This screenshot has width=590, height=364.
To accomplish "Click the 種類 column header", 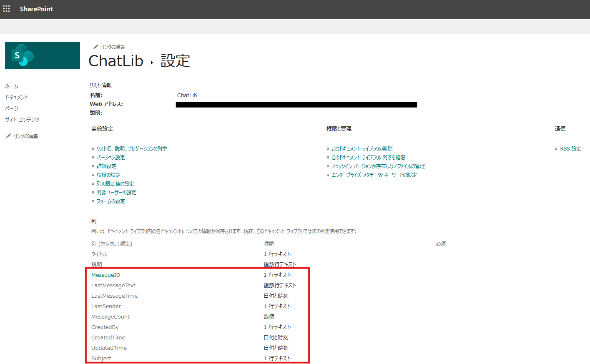I will pyautogui.click(x=269, y=244).
